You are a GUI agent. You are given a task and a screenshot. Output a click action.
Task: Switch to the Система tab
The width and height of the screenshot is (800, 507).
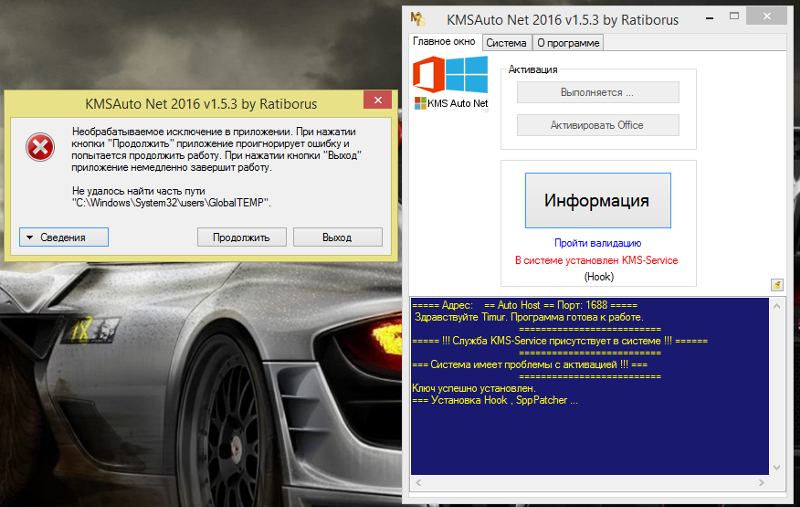tap(506, 43)
